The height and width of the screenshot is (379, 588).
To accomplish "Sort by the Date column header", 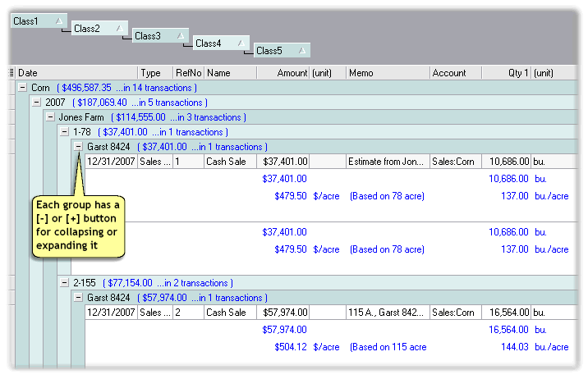I will pos(76,73).
